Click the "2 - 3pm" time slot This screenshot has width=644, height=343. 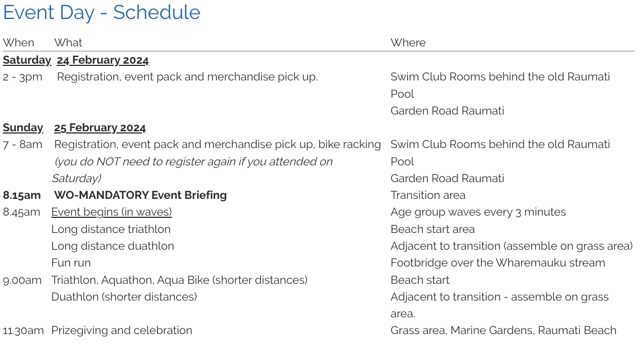pos(22,77)
